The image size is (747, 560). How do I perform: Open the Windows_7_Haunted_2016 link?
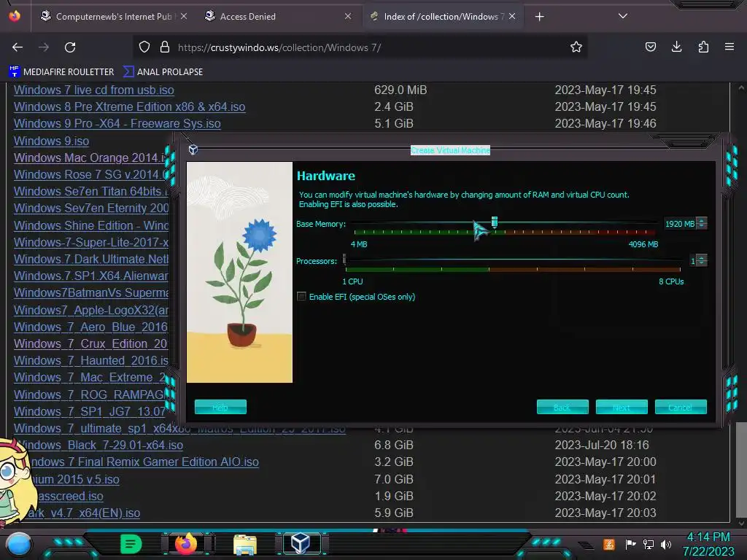(x=91, y=360)
